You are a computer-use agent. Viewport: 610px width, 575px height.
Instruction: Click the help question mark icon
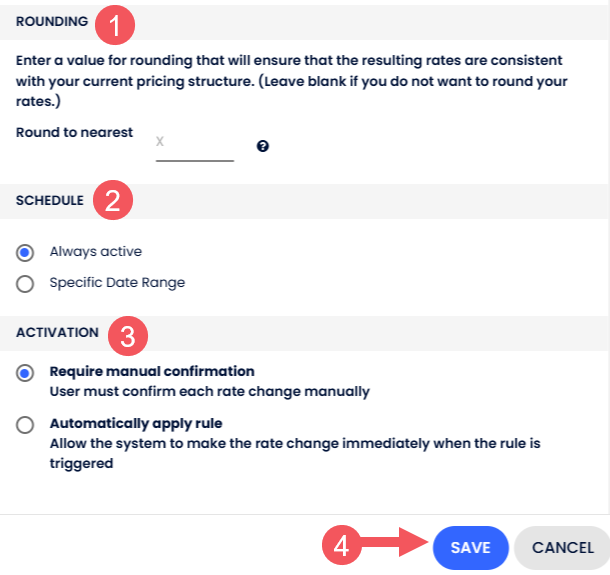263,146
